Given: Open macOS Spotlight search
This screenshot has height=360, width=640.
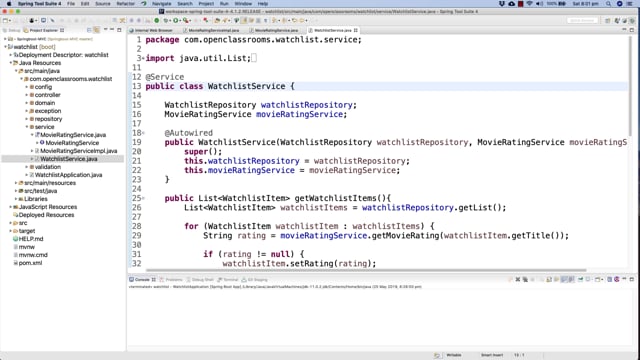Looking at the screenshot, I should pos(609,4).
